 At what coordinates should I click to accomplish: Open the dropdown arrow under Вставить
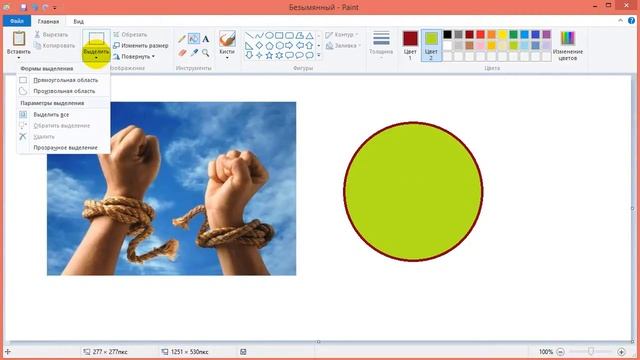(19, 58)
